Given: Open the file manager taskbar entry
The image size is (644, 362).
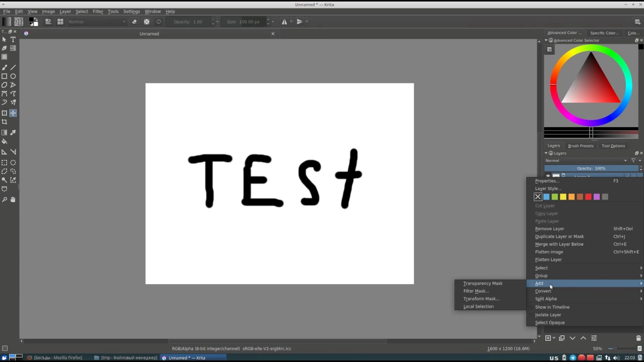Looking at the screenshot, I should pyautogui.click(x=126, y=358).
